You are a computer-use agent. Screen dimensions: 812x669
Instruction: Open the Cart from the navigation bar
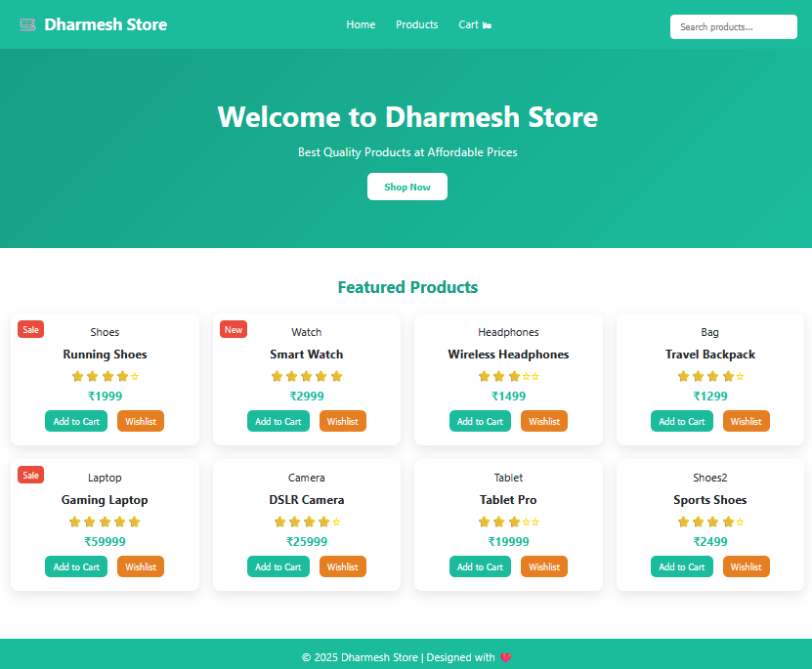pyautogui.click(x=474, y=24)
